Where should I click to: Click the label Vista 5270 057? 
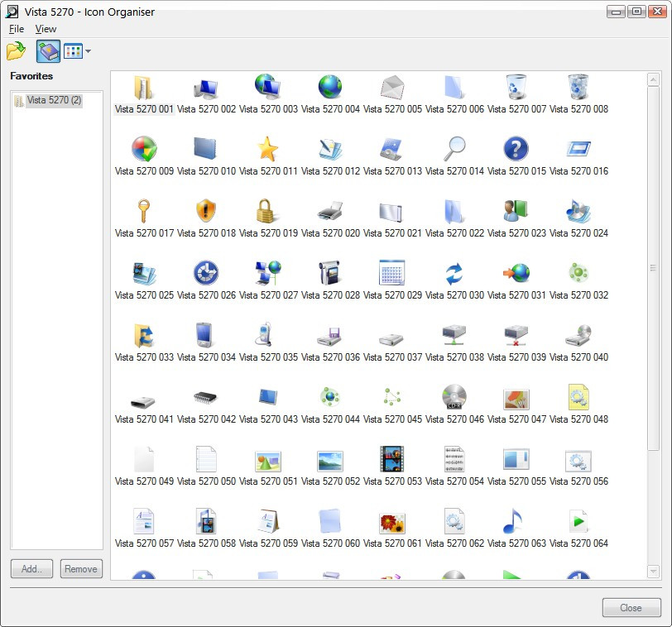click(x=144, y=543)
